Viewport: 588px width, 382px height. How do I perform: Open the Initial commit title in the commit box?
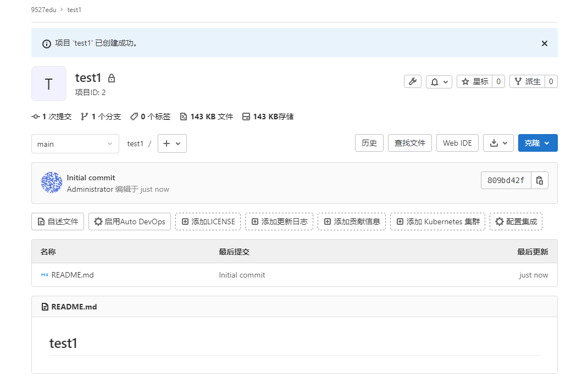(91, 178)
